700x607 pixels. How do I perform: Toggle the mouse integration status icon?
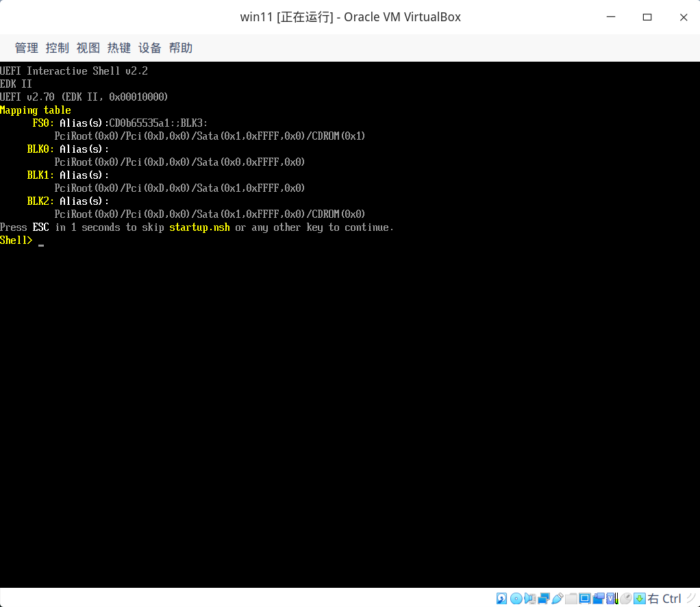coord(625,598)
